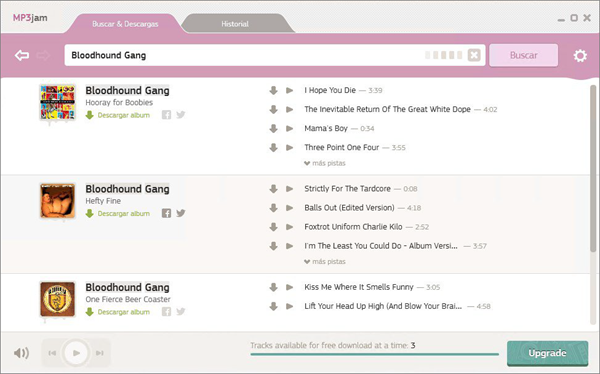The width and height of the screenshot is (600, 374).
Task: Select track name Mama's Boy
Action: [x=326, y=128]
